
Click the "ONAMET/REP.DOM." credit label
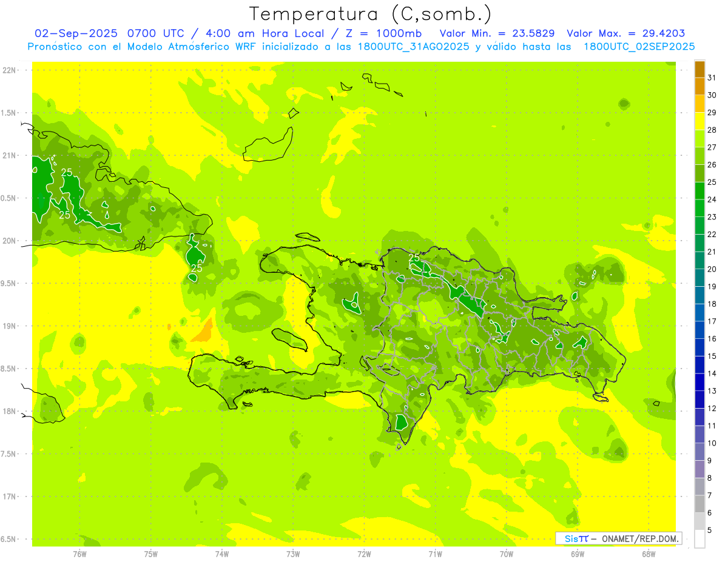(x=641, y=538)
